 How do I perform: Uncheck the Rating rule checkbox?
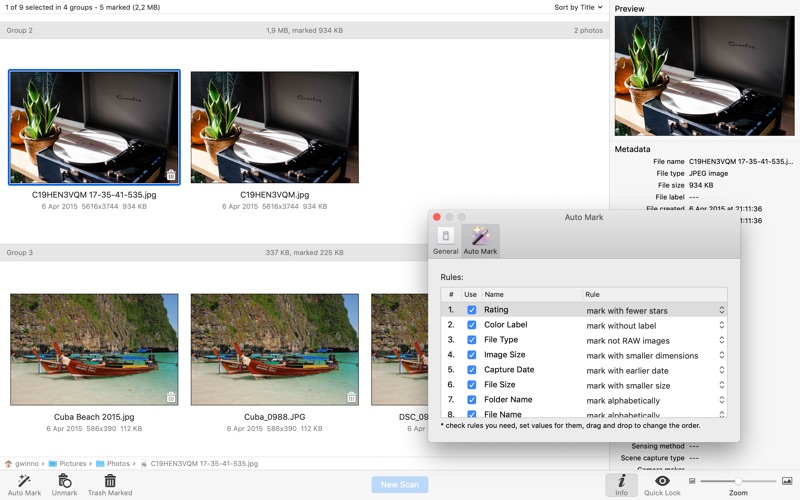coord(471,310)
